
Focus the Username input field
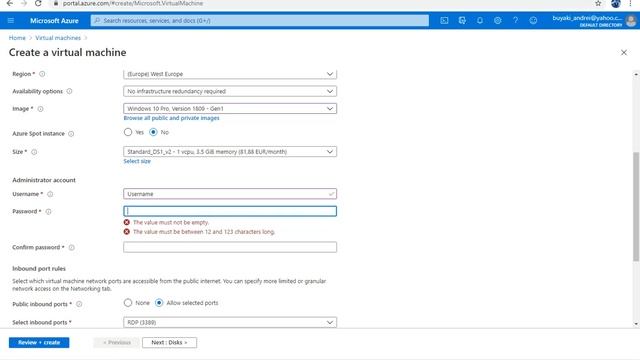coord(230,194)
